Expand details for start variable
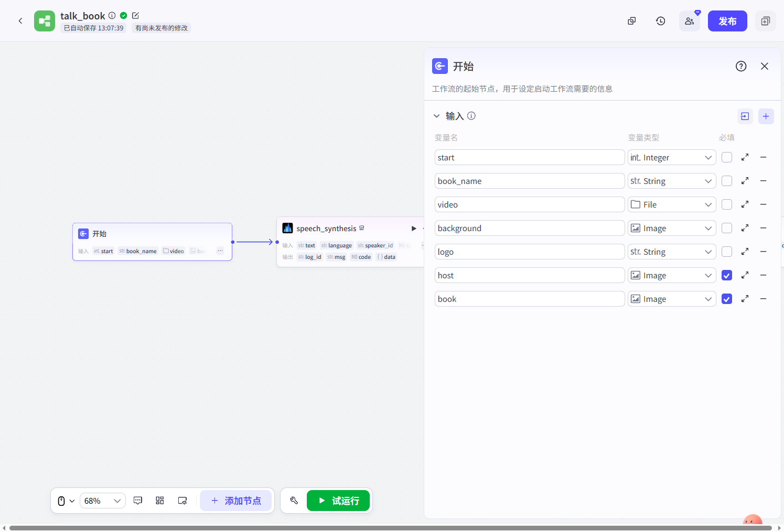Viewport: 784px width, 532px height. click(x=745, y=157)
